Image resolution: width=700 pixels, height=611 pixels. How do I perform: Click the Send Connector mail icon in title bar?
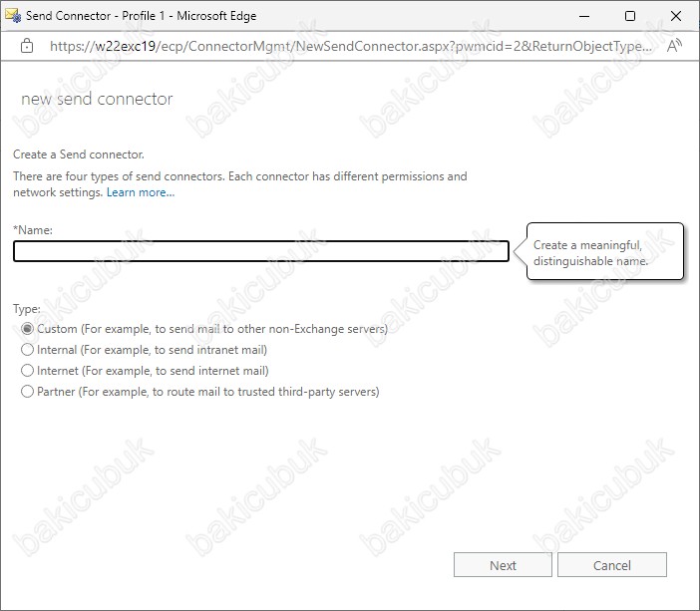click(x=13, y=16)
